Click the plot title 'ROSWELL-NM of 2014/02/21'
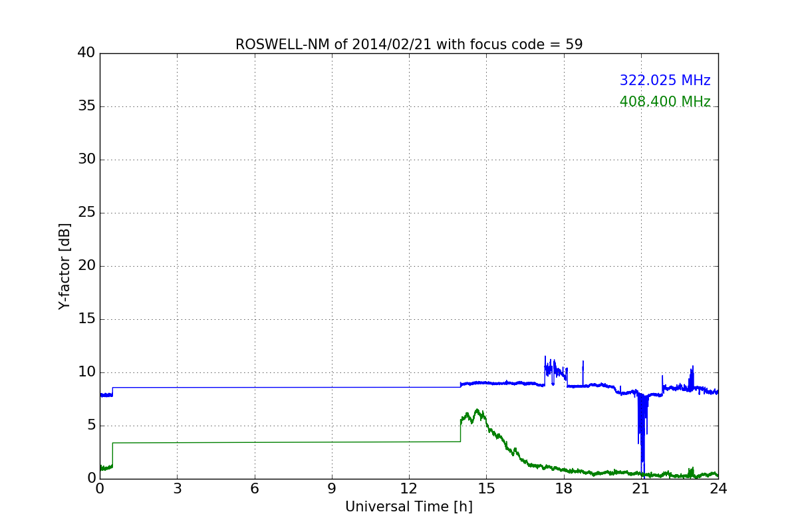 (334, 45)
